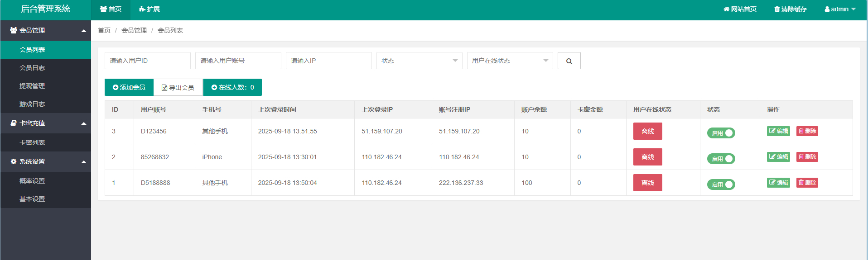Expand the admin user menu

click(840, 9)
